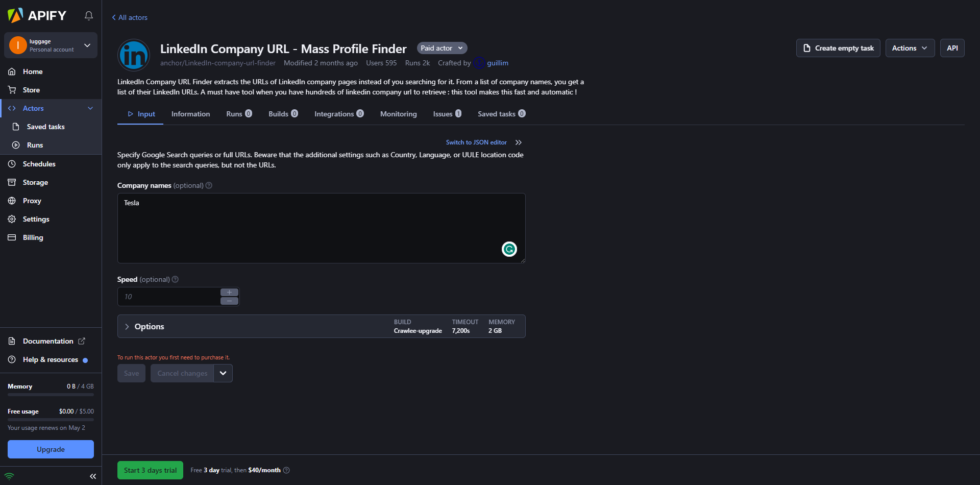This screenshot has height=485, width=980.
Task: Click the Switch to JSON editor link
Action: [x=476, y=143]
